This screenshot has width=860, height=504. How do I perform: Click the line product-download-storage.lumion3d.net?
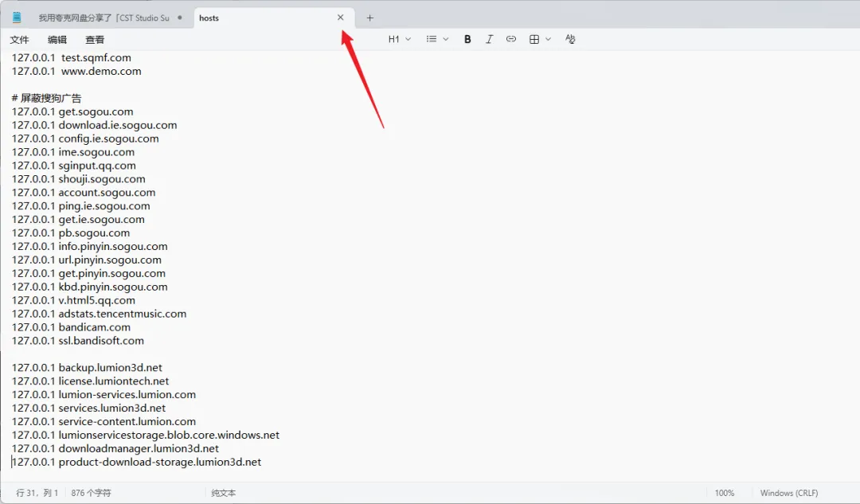(136, 463)
